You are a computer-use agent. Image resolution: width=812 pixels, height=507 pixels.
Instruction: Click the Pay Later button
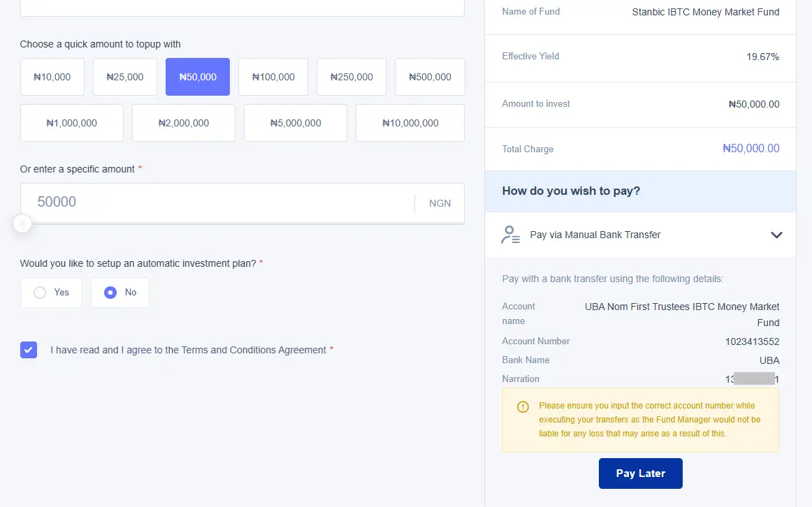click(x=640, y=473)
